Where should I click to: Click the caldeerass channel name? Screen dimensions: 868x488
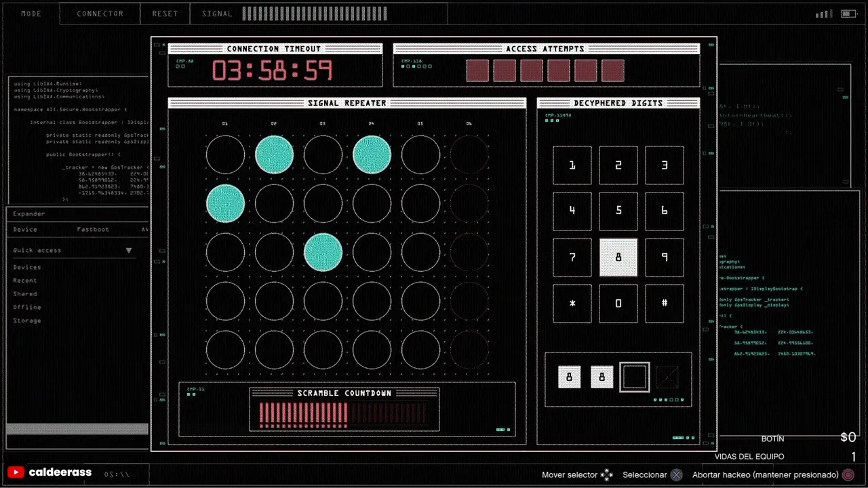click(x=60, y=472)
